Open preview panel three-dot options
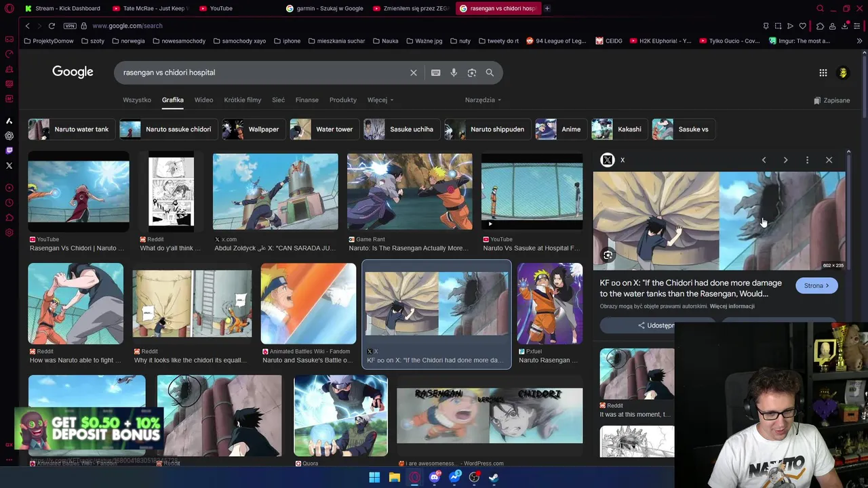Image resolution: width=868 pixels, height=488 pixels. [807, 160]
